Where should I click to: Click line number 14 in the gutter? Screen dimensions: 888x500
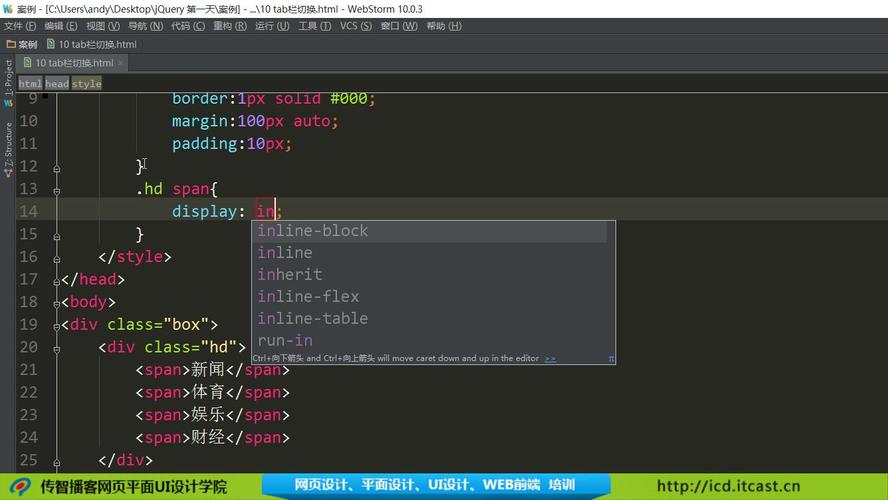coord(28,211)
